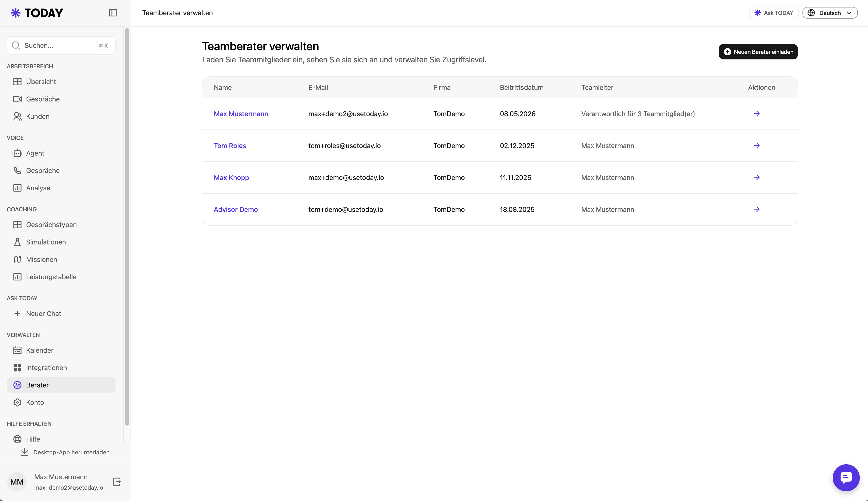Screen dimensions: 868x501
Task: Click date 11.11.2025 cell
Action: 515,178
